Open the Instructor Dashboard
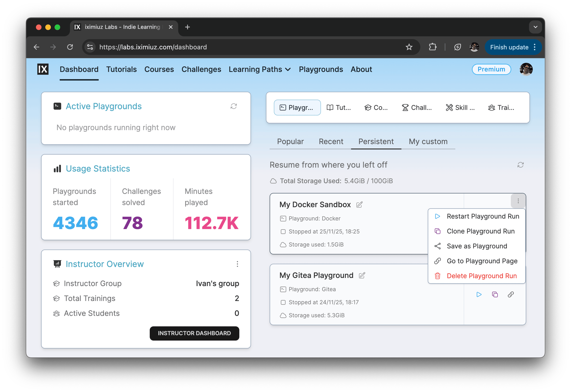The height and width of the screenshot is (392, 571). [194, 333]
